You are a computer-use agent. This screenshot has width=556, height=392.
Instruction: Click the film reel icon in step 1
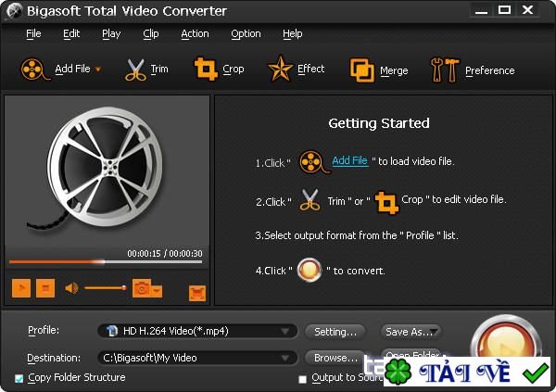tap(313, 162)
